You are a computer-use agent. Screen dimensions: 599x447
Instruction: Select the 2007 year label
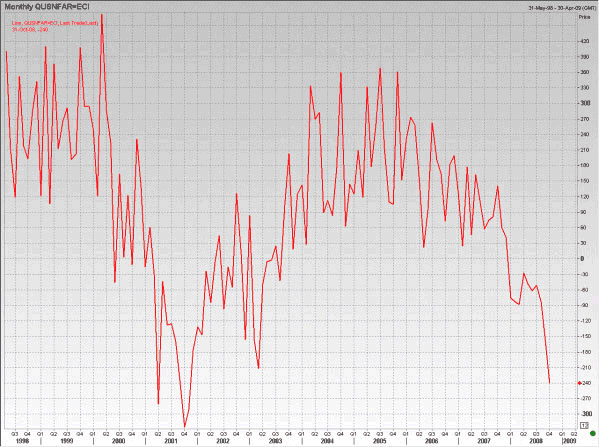tap(484, 441)
